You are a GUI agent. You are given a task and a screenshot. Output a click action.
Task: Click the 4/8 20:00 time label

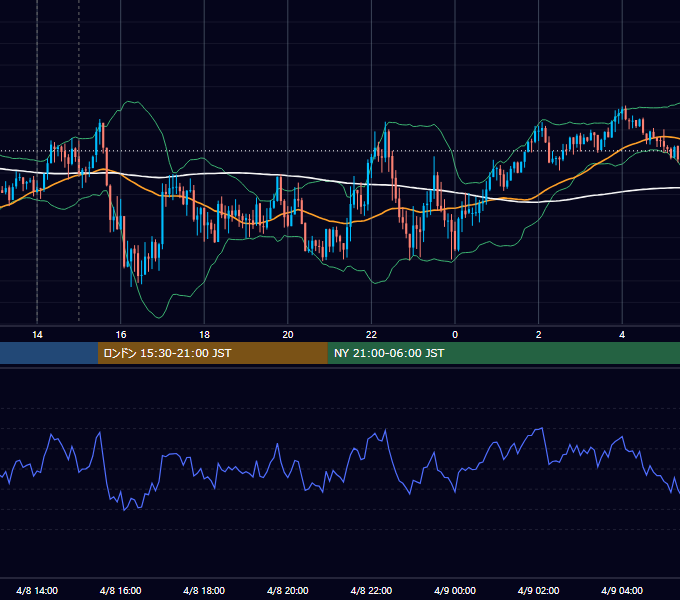288,590
